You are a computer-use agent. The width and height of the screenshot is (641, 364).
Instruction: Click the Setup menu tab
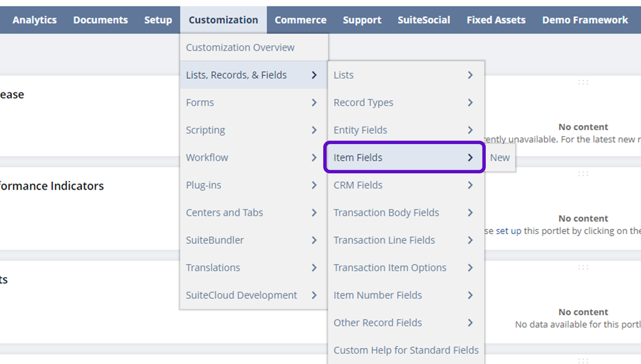click(x=158, y=20)
